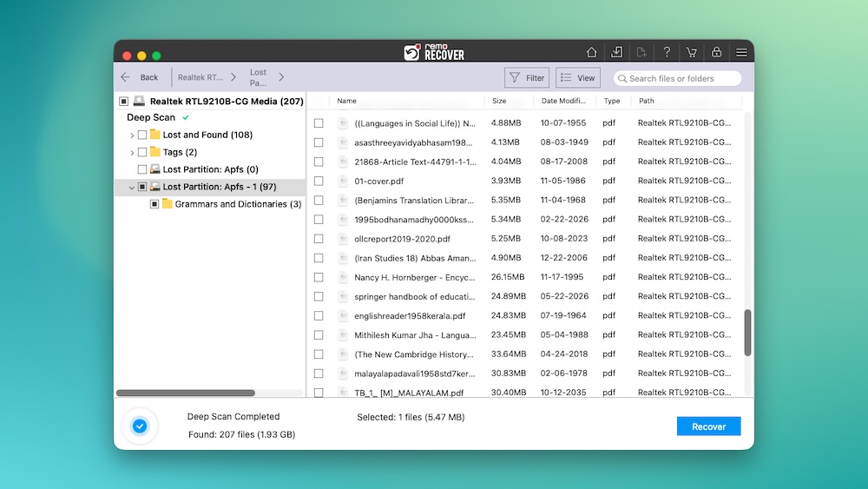Focus the Search files or folders field
The height and width of the screenshot is (489, 868).
(x=678, y=78)
